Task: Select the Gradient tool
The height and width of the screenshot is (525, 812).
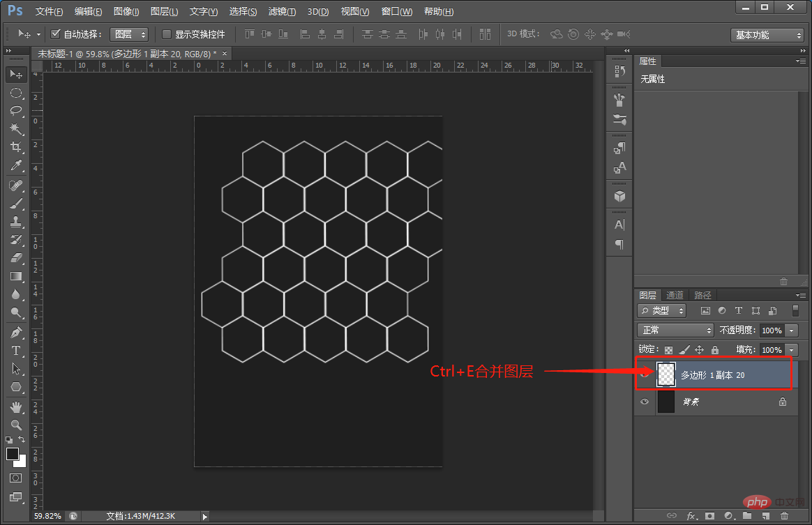Action: point(16,276)
